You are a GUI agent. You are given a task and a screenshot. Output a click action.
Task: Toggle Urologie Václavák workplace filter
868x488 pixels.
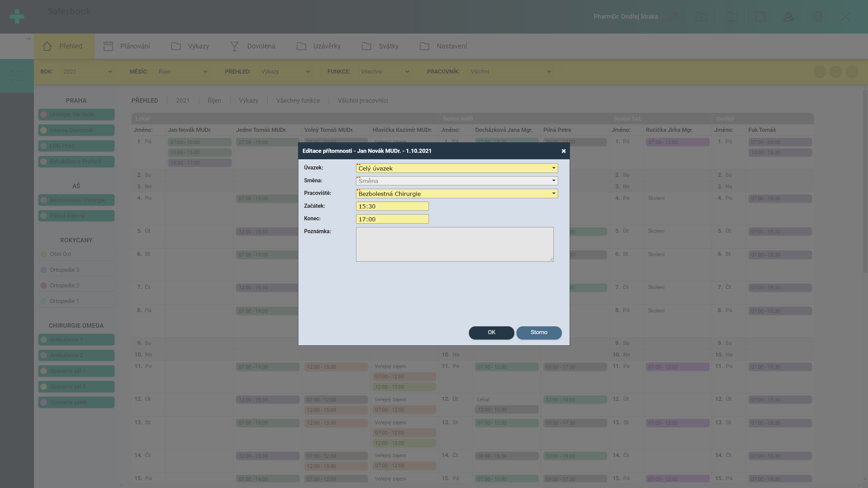point(76,114)
